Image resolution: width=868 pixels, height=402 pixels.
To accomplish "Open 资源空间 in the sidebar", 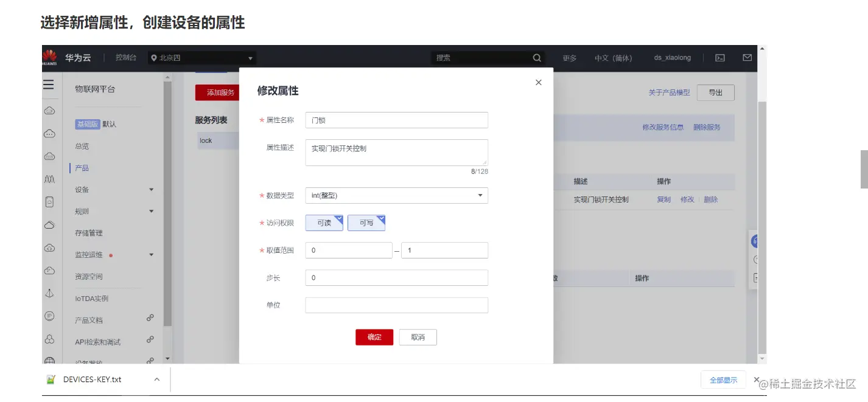I will 89,276.
